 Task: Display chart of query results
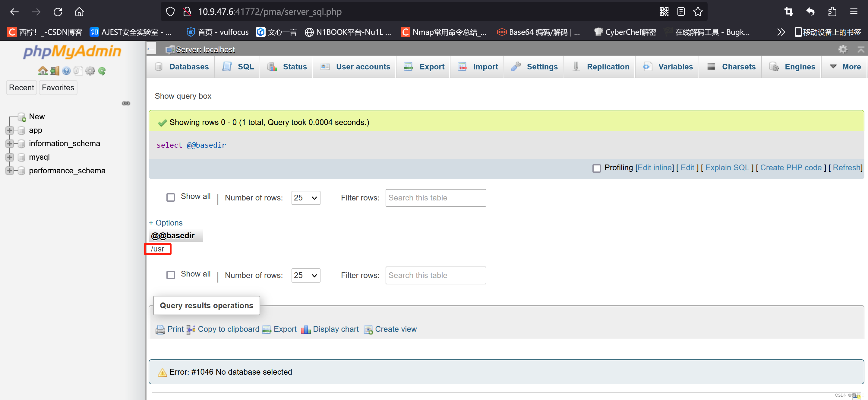(336, 329)
